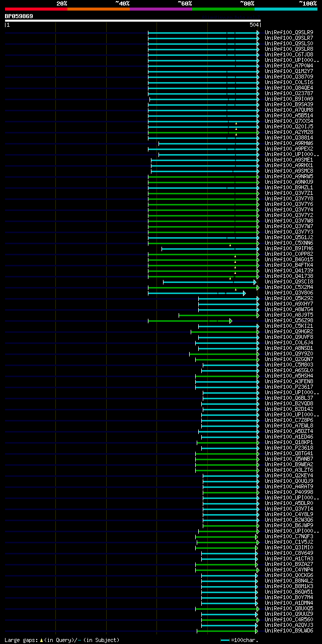Click the white query length ruler bar
The image size is (322, 644).
click(x=133, y=21)
